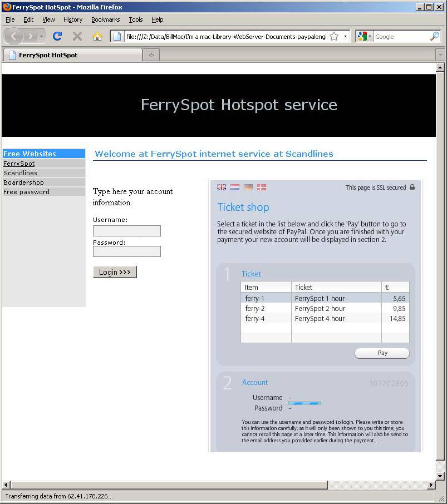447x504 pixels.
Task: Select the ferry-1 ticket row
Action: [325, 298]
